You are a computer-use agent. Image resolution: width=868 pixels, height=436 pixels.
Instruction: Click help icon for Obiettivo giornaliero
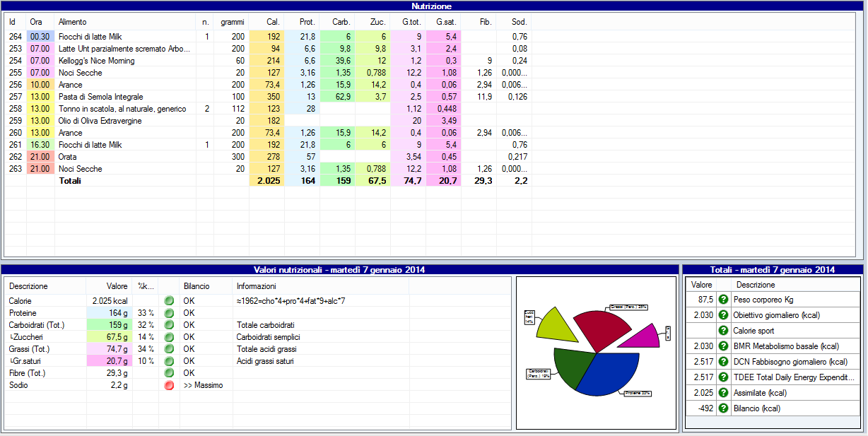point(723,315)
